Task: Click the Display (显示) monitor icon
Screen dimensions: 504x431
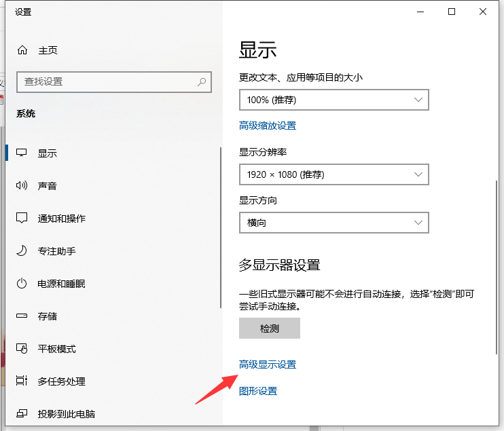Action: [x=22, y=153]
